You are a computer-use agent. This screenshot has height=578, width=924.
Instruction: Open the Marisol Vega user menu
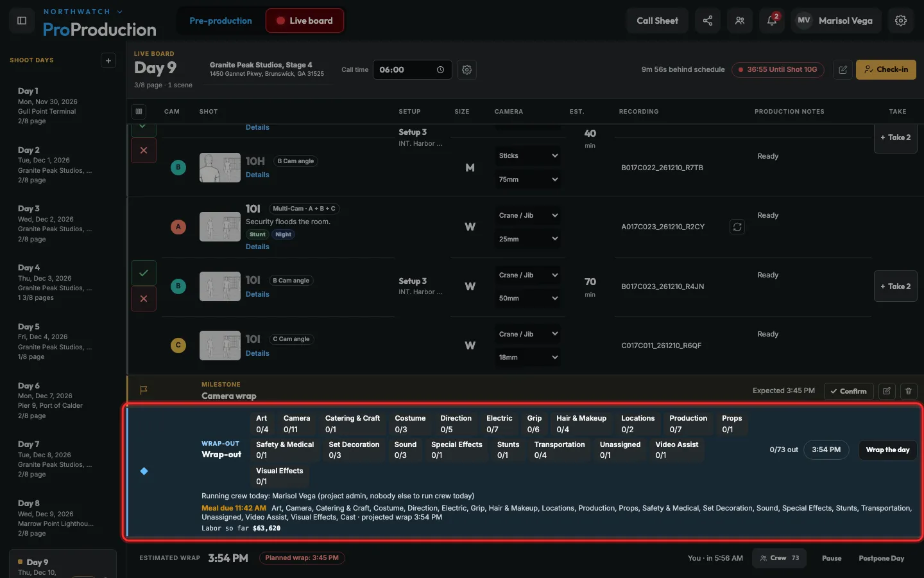pos(835,21)
